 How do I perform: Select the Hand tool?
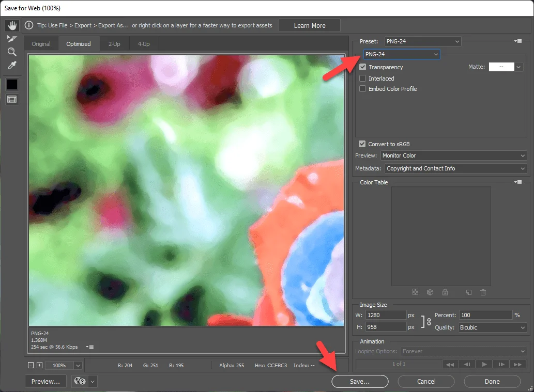tap(12, 25)
